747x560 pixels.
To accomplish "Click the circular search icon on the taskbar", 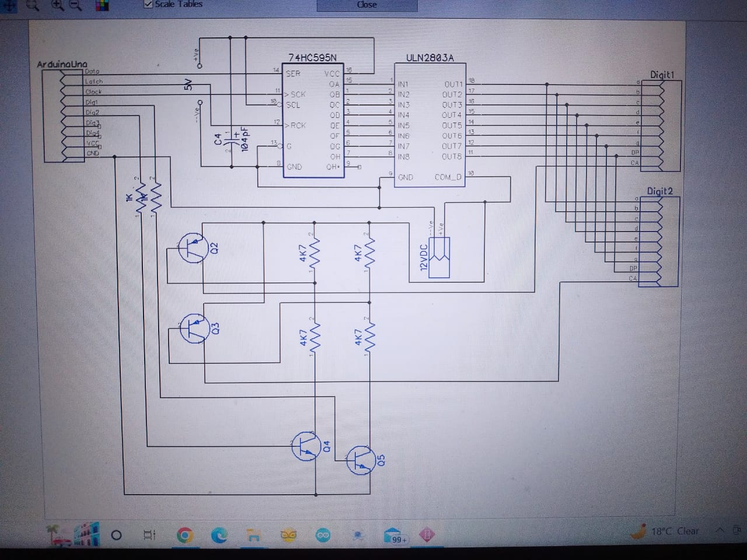I will click(116, 534).
